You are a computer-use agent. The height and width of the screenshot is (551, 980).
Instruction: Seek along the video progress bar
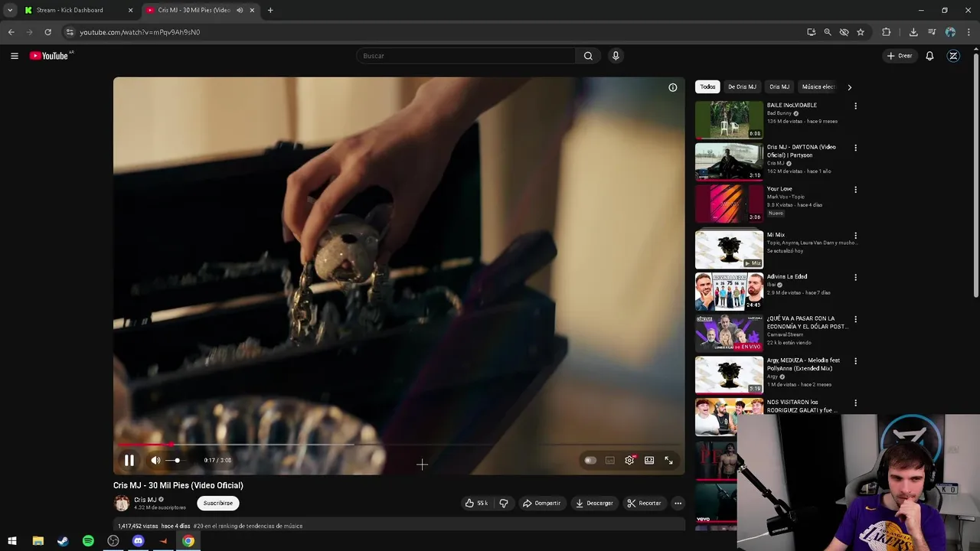click(399, 444)
